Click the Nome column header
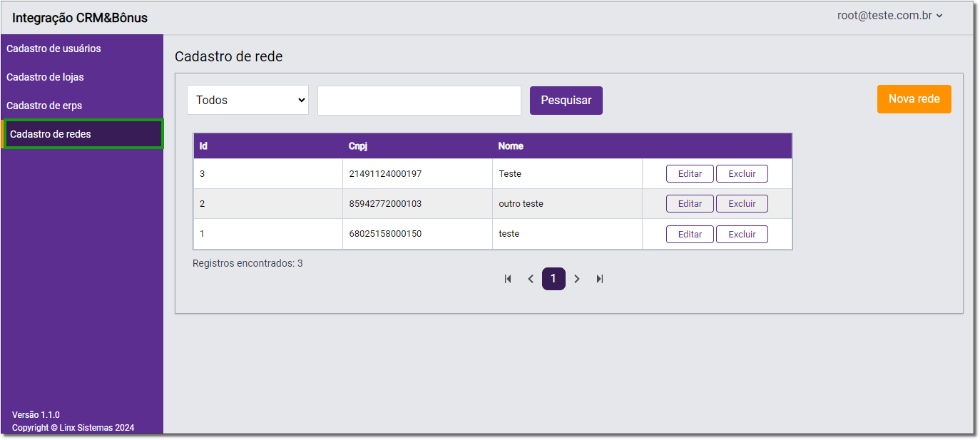Image resolution: width=980 pixels, height=440 pixels. pos(511,146)
